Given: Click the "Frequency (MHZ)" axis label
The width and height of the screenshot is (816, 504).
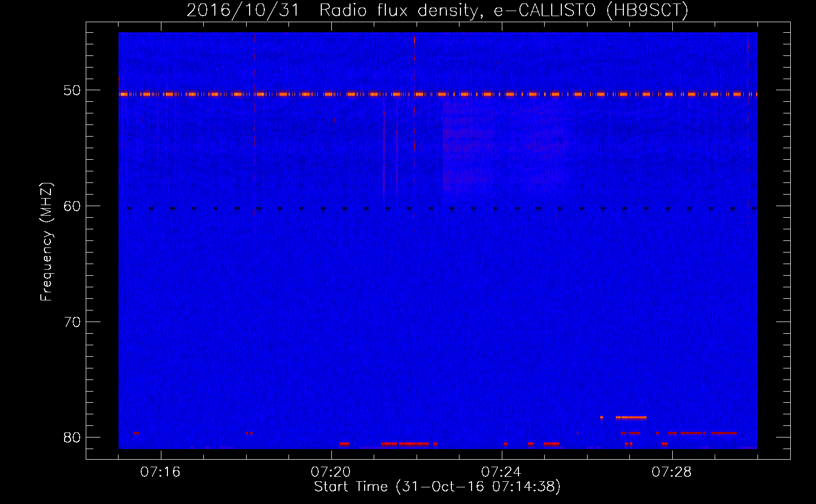Looking at the screenshot, I should tap(46, 242).
